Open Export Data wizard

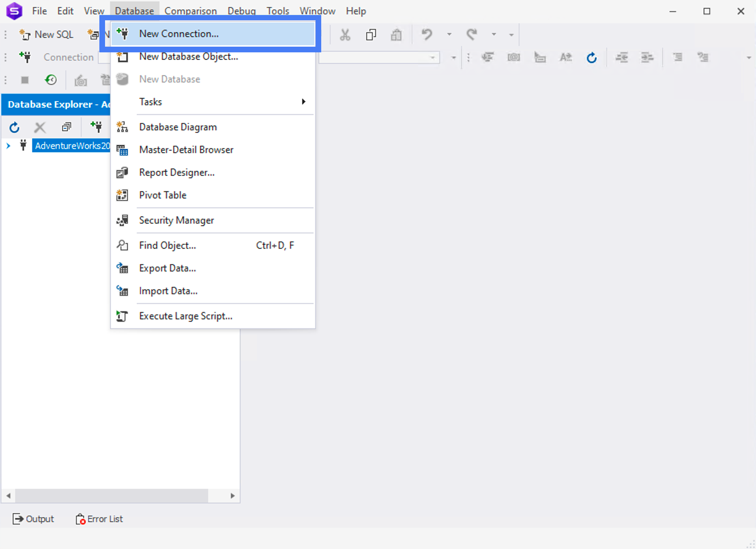click(167, 268)
